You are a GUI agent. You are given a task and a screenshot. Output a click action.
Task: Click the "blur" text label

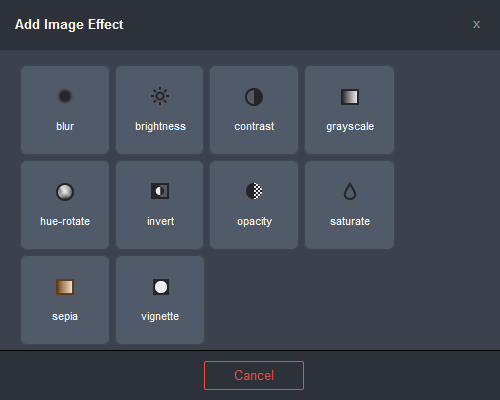click(65, 126)
